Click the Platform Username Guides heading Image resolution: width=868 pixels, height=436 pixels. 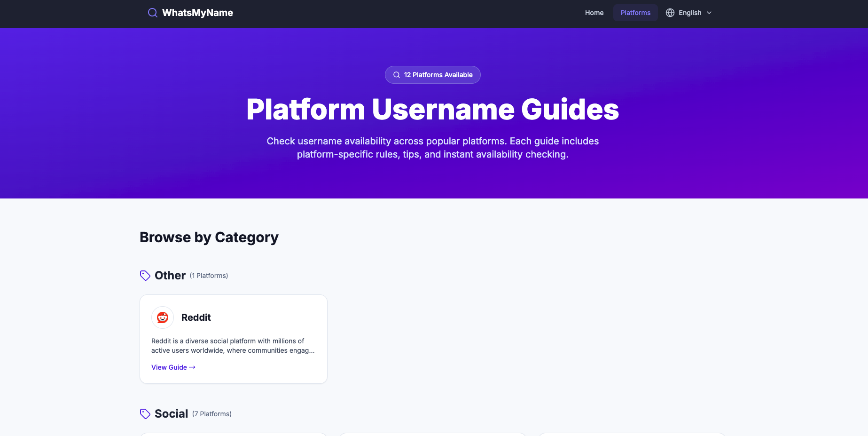pos(432,110)
